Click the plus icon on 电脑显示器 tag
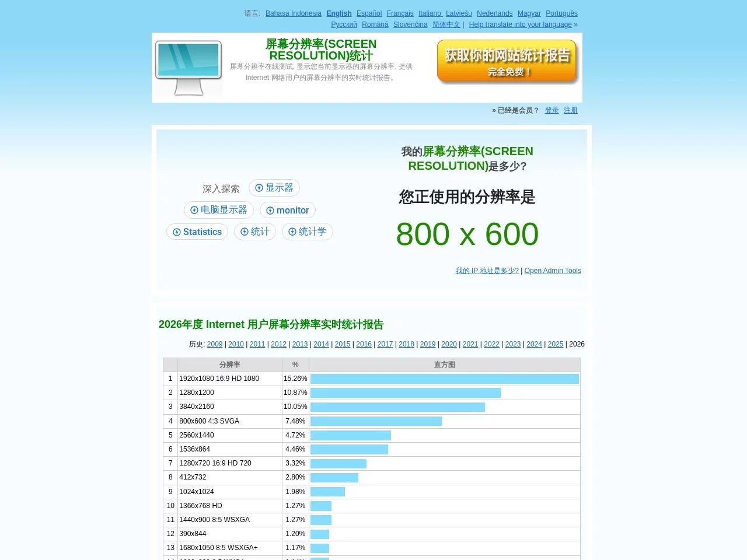747x560 pixels. click(194, 210)
